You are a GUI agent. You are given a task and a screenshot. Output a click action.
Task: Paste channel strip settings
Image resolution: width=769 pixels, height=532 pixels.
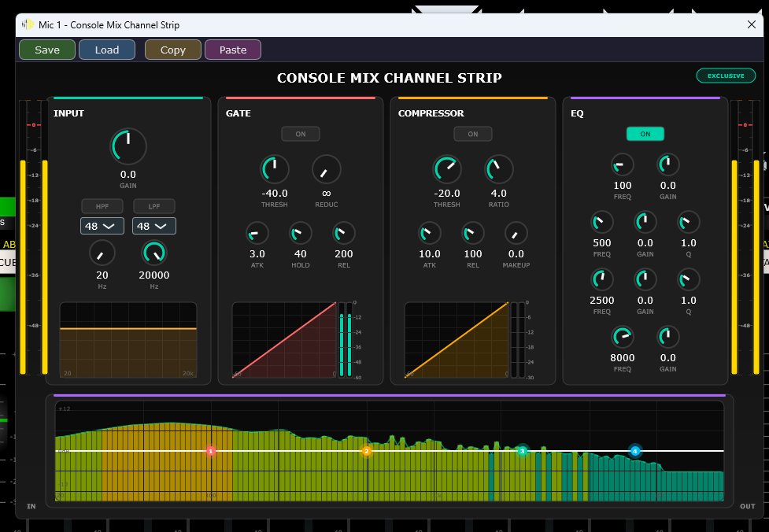coord(233,50)
